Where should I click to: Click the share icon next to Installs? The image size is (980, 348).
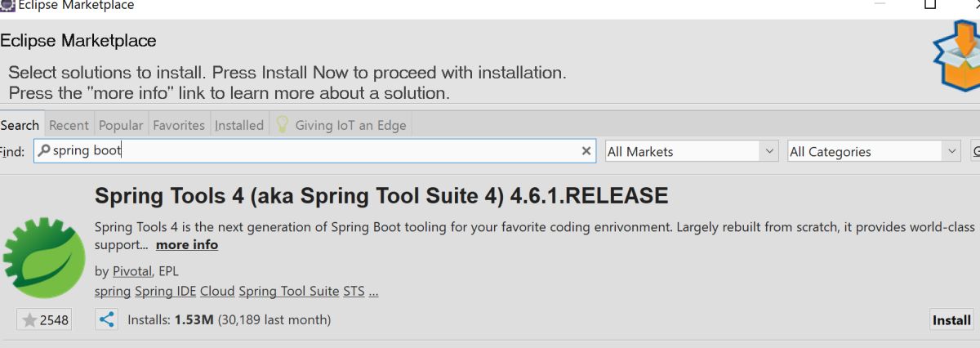point(106,319)
